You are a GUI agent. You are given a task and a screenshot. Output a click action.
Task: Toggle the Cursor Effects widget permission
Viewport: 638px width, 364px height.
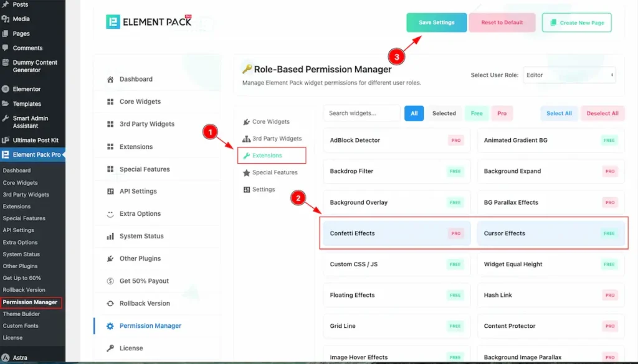point(550,233)
